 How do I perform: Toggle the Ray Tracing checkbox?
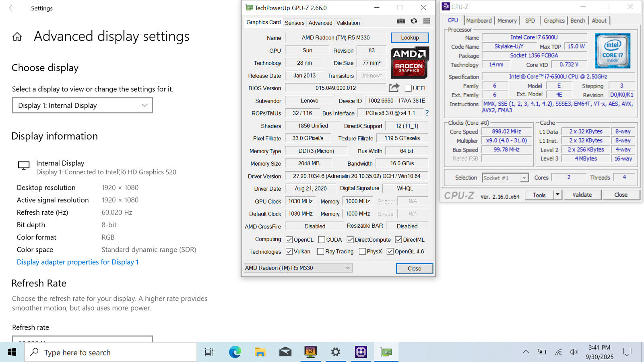[320, 251]
